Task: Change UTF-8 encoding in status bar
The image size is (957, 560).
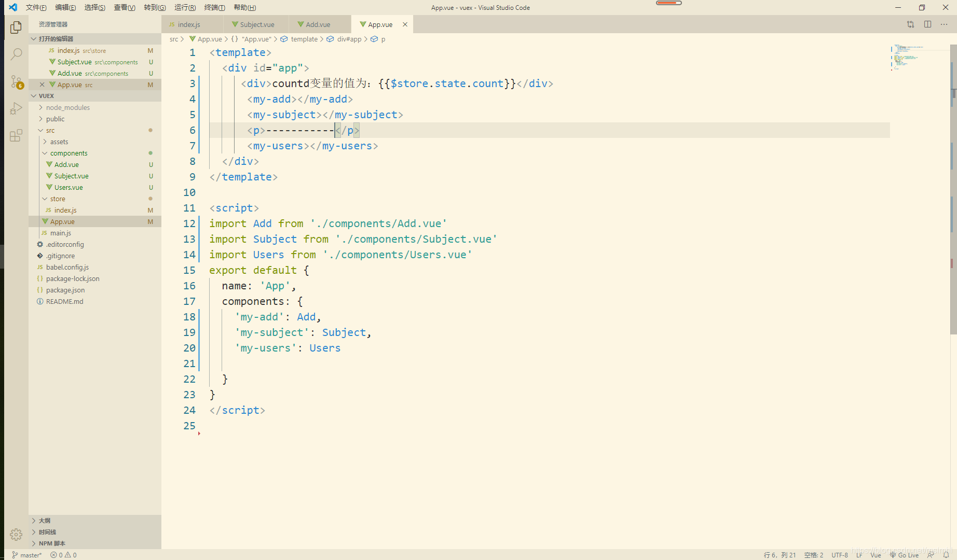Action: point(839,555)
